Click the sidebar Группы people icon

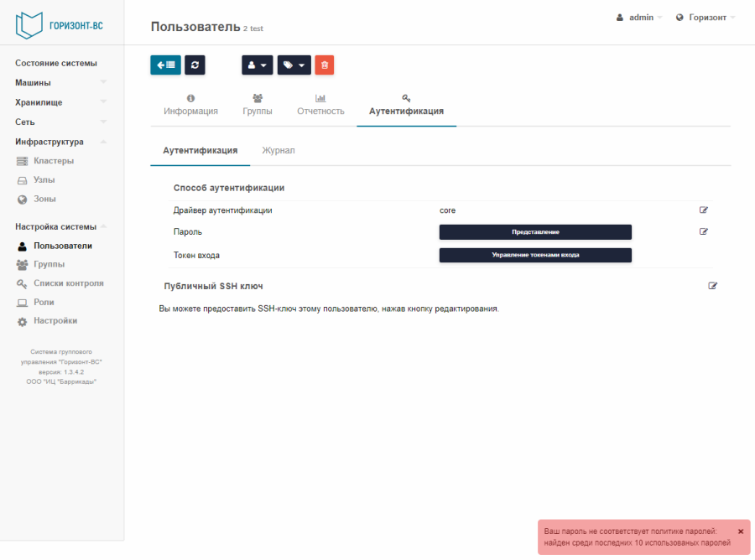tap(22, 265)
